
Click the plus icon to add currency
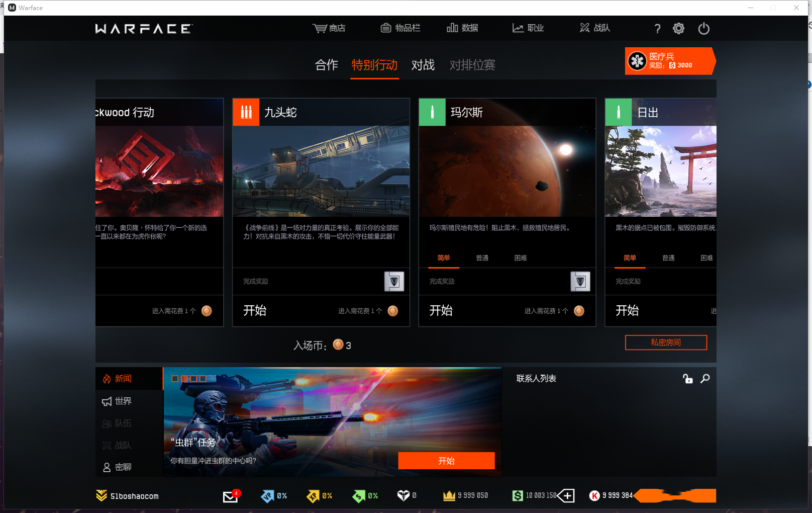click(567, 496)
